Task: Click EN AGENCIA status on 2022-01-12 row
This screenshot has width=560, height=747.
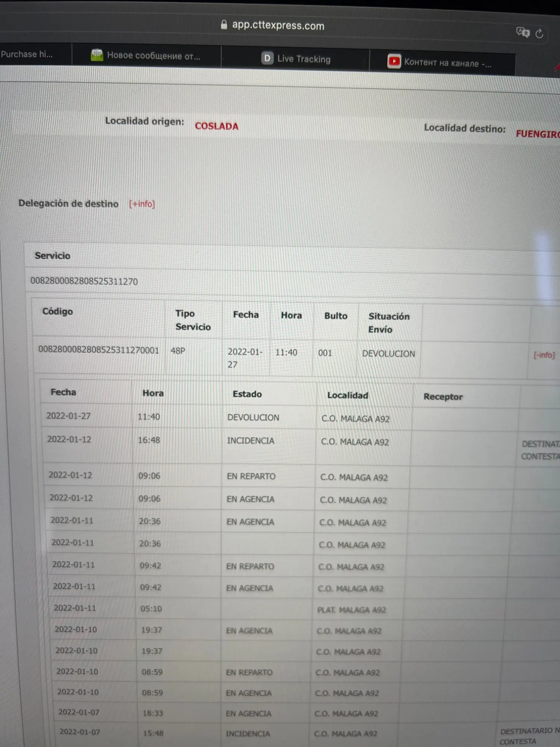Action: pyautogui.click(x=250, y=499)
